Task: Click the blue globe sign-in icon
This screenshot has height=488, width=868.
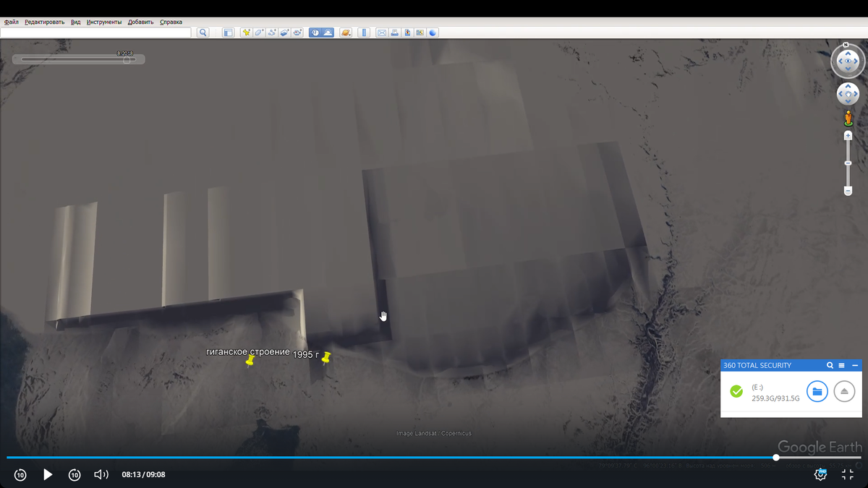Action: pos(433,33)
